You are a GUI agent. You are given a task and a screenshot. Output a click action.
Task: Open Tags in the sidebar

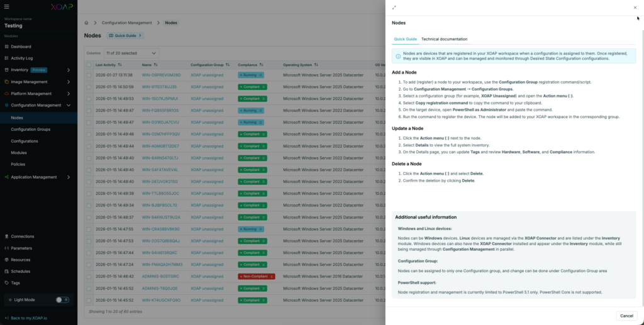click(x=15, y=283)
